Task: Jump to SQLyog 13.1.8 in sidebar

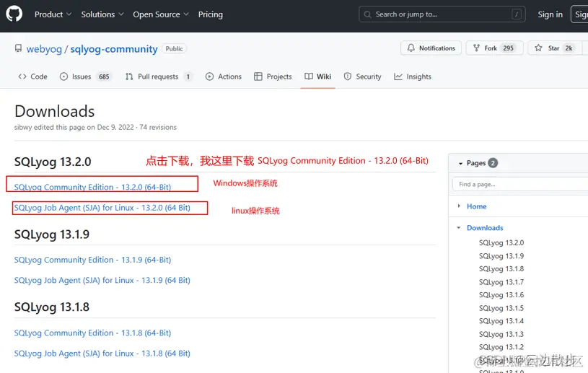Action: pyautogui.click(x=501, y=269)
